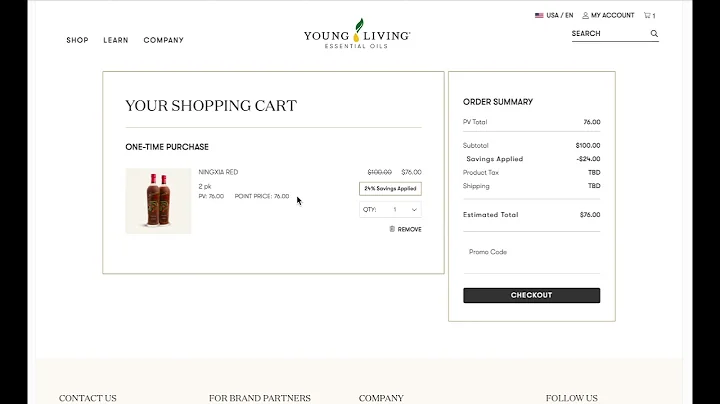Click the Subtotal $100.00 value

[588, 145]
